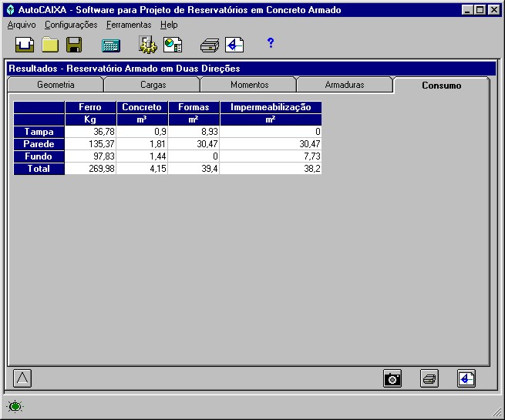
Task: Click the Concreto column header
Action: 142,107
